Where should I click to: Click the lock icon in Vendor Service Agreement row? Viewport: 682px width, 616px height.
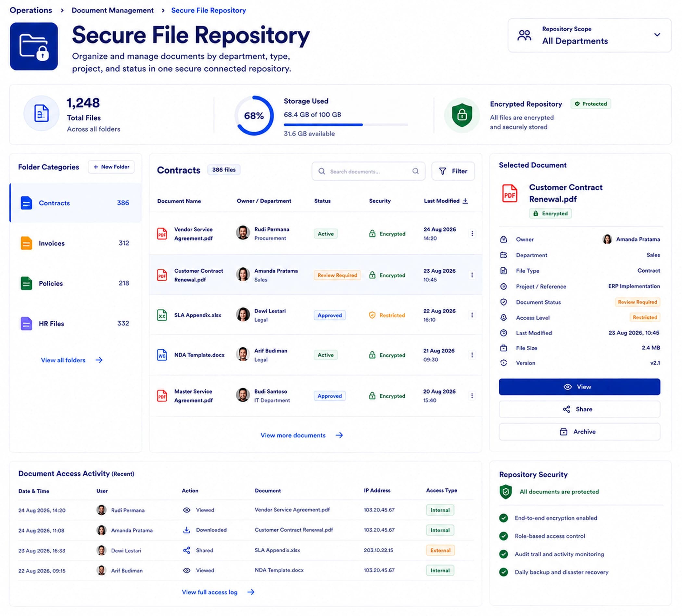click(372, 234)
